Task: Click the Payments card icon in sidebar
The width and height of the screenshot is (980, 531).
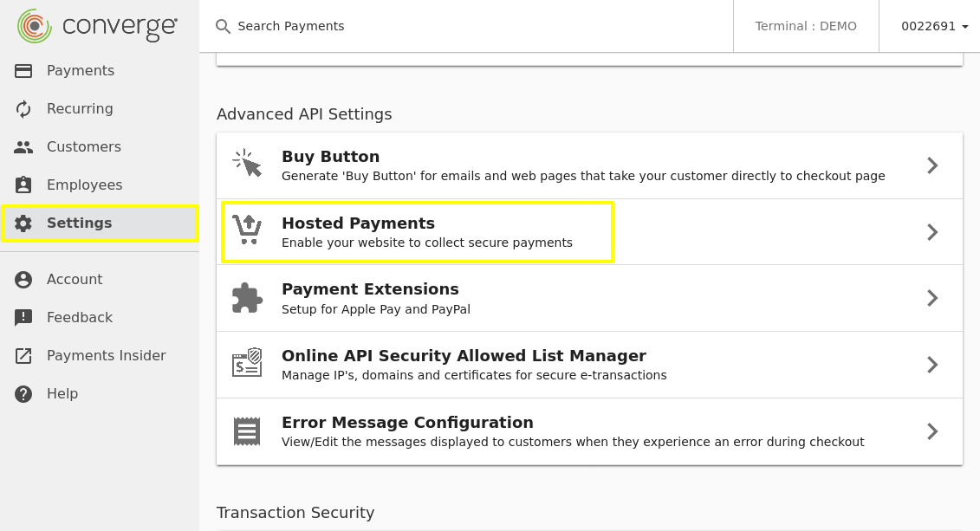Action: pos(23,71)
